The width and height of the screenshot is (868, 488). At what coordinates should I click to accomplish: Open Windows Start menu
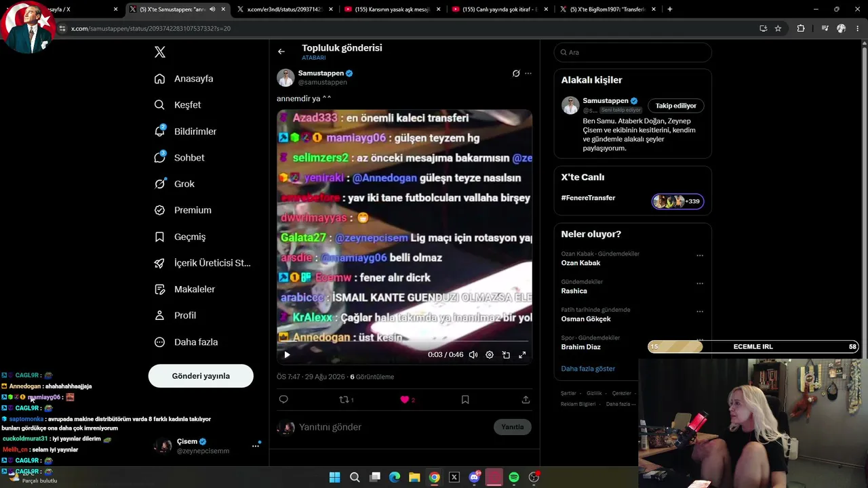(335, 477)
